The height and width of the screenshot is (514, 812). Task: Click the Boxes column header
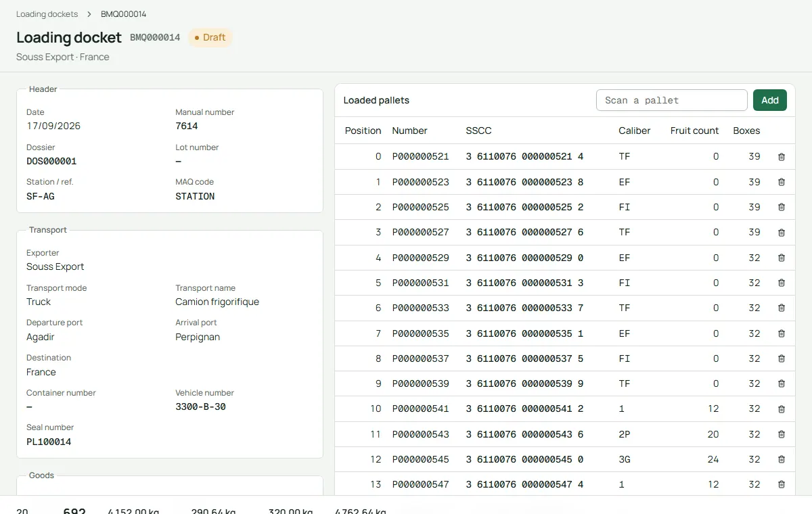click(x=746, y=131)
